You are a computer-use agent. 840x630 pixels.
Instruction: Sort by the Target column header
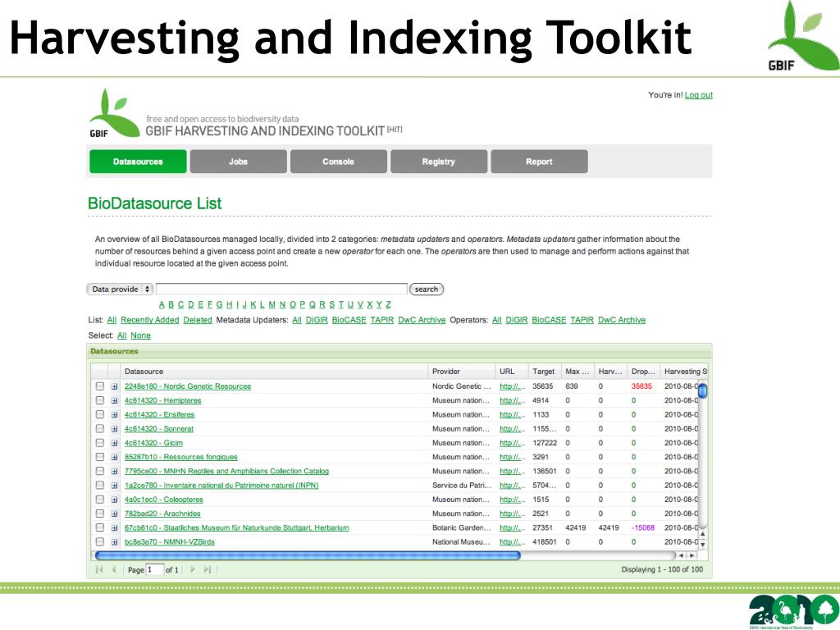(545, 372)
